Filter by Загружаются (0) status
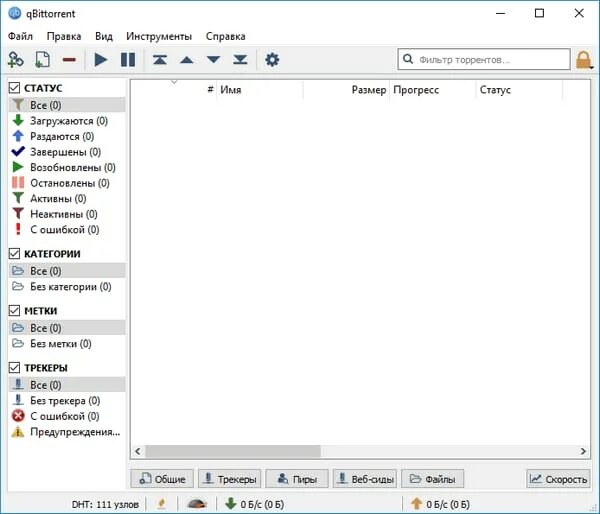Screen dimensions: 600x514 pos(67,121)
